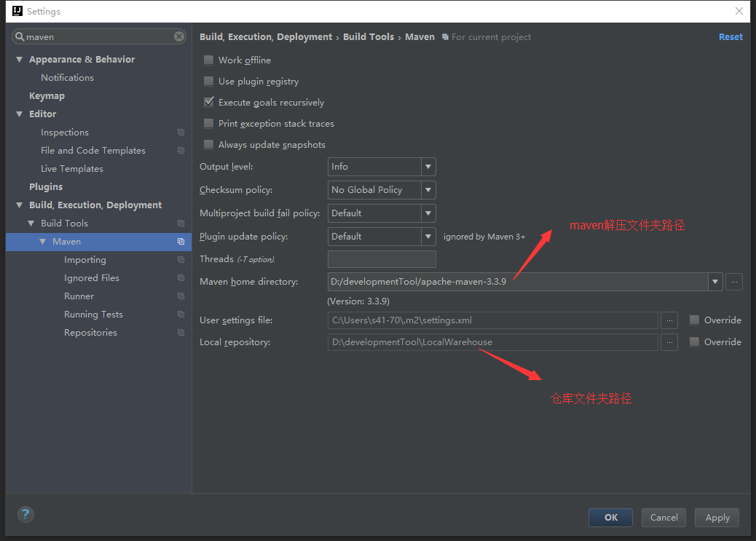The image size is (756, 541).
Task: Uncheck Execute goals recursively
Action: click(209, 102)
